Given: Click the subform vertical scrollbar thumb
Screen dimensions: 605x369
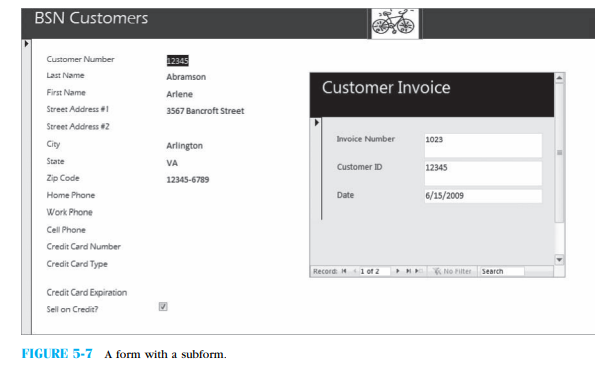Looking at the screenshot, I should (x=559, y=152).
